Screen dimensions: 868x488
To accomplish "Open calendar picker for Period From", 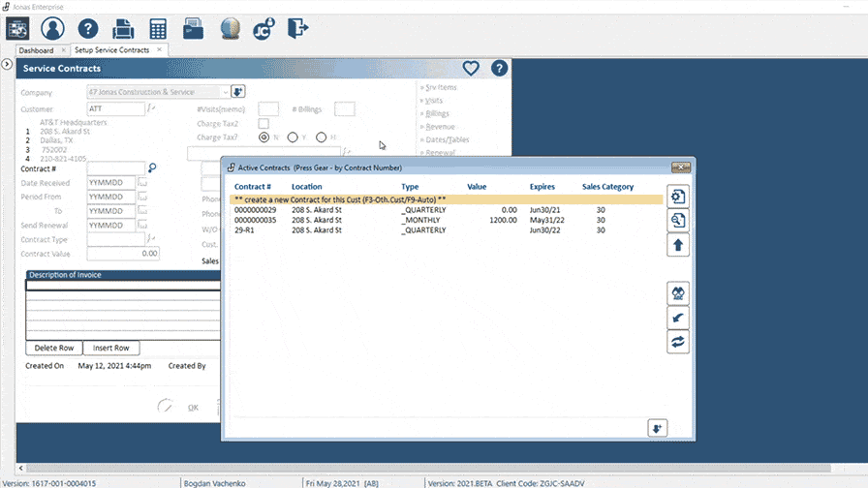I will tap(142, 197).
